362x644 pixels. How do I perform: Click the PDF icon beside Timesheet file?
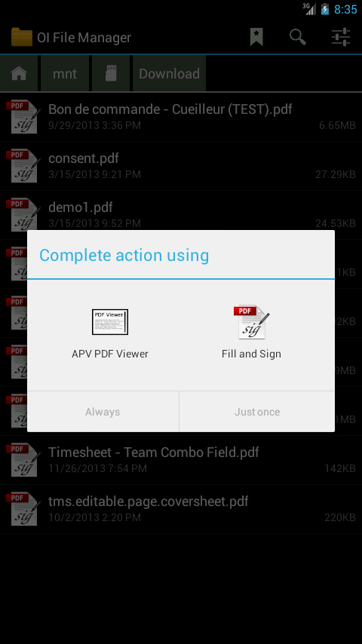tap(23, 460)
